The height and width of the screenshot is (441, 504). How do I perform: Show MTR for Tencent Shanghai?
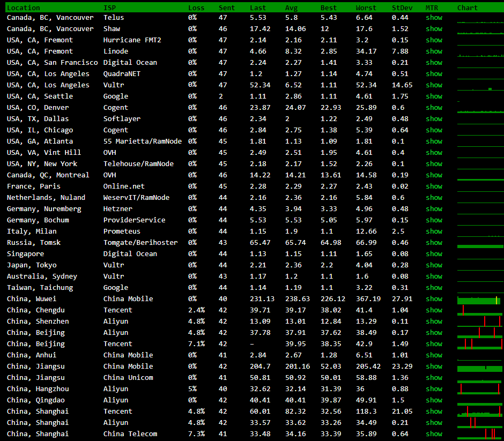[x=434, y=411]
